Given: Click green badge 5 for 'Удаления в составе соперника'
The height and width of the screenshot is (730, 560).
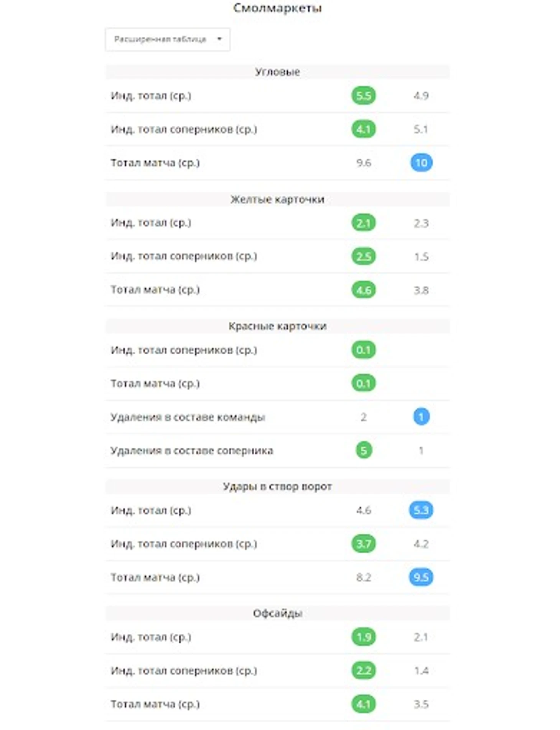Looking at the screenshot, I should [364, 450].
